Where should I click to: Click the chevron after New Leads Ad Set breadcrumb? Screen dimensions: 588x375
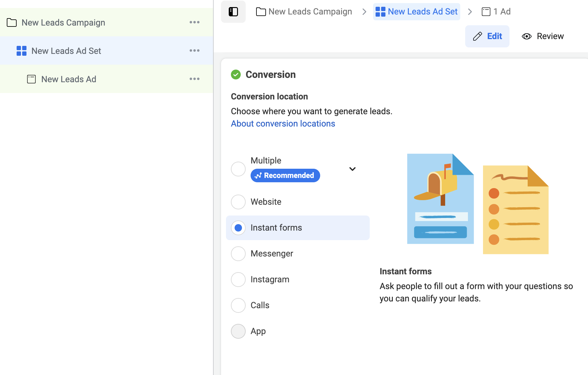[x=470, y=12]
